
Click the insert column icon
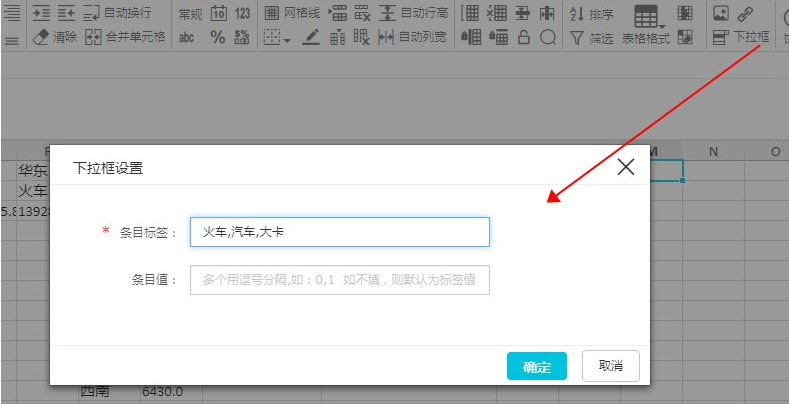coord(338,37)
